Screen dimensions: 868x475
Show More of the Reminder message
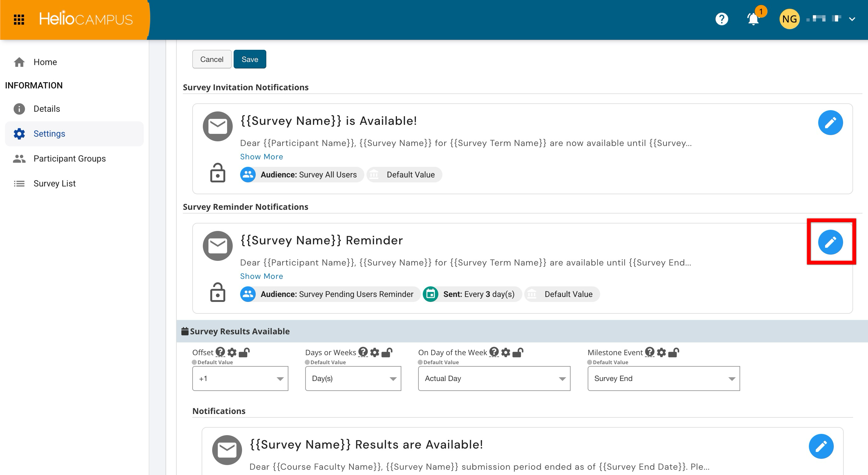261,276
